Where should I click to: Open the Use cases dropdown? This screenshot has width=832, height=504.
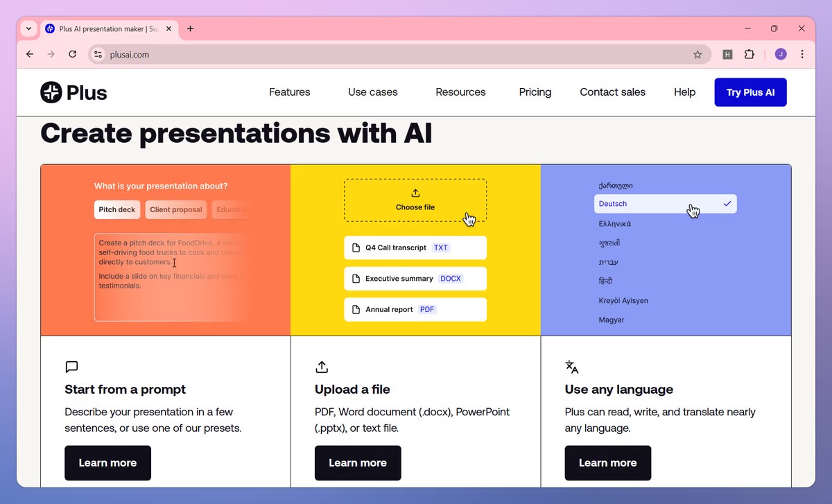pyautogui.click(x=372, y=92)
